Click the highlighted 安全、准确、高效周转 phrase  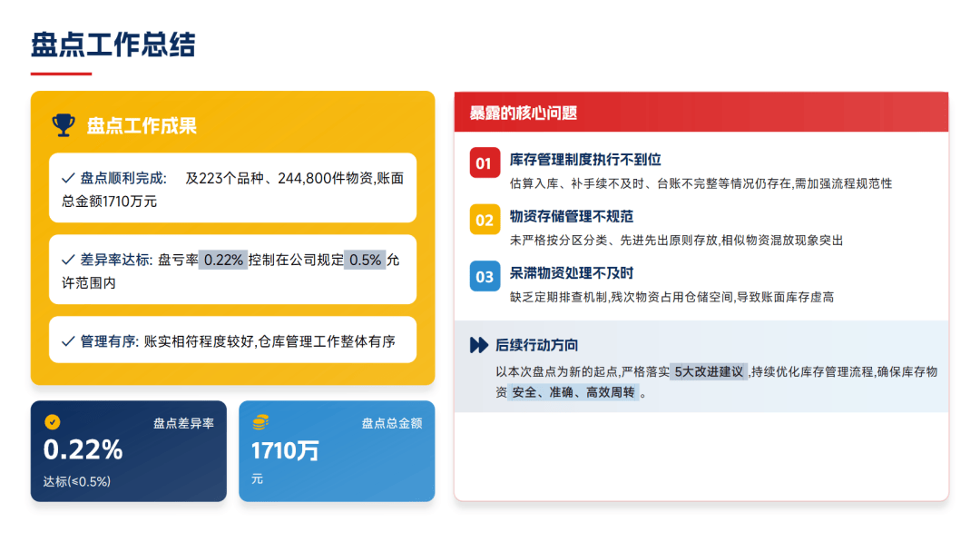coord(573,392)
